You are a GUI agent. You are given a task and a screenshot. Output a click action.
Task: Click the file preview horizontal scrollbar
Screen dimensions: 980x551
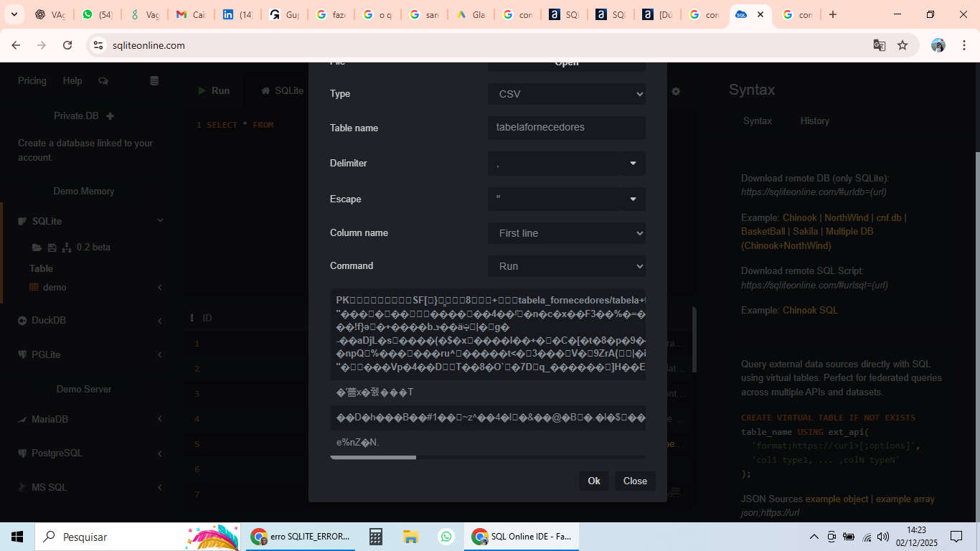coord(373,457)
